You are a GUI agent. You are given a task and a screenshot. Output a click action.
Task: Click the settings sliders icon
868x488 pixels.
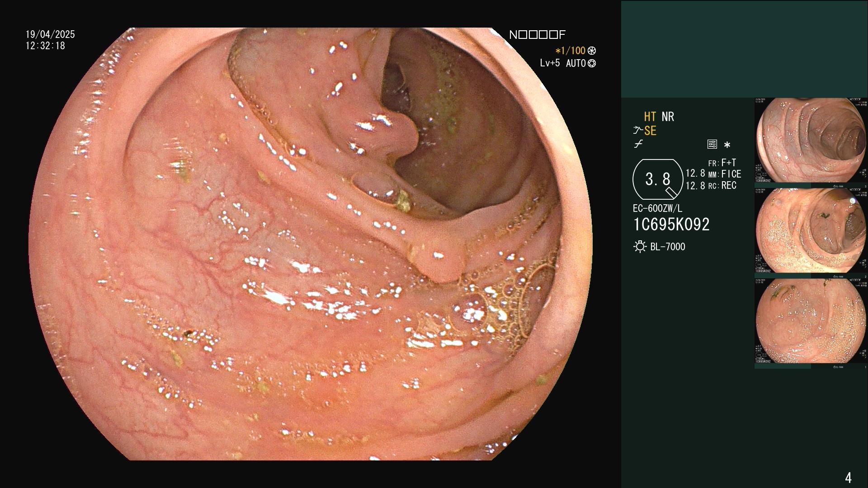(712, 145)
